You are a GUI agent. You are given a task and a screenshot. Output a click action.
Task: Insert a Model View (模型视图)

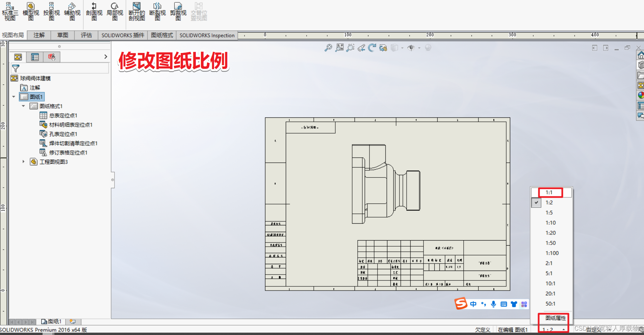tap(31, 11)
